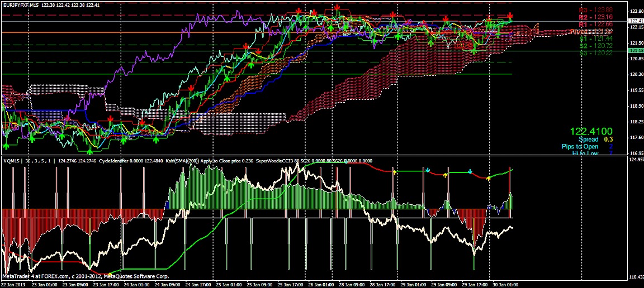Click the blue bar where the green histogram starts

pos(167,204)
